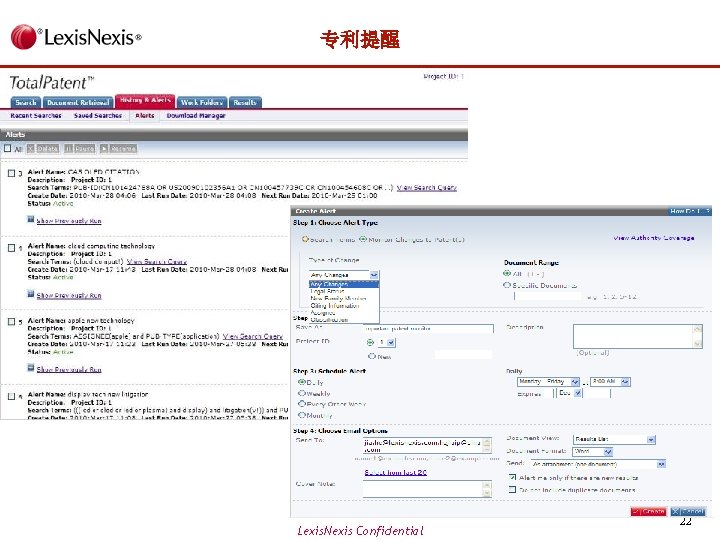Click the Cover Note text field
Screen dimensions: 720x540
click(428, 489)
